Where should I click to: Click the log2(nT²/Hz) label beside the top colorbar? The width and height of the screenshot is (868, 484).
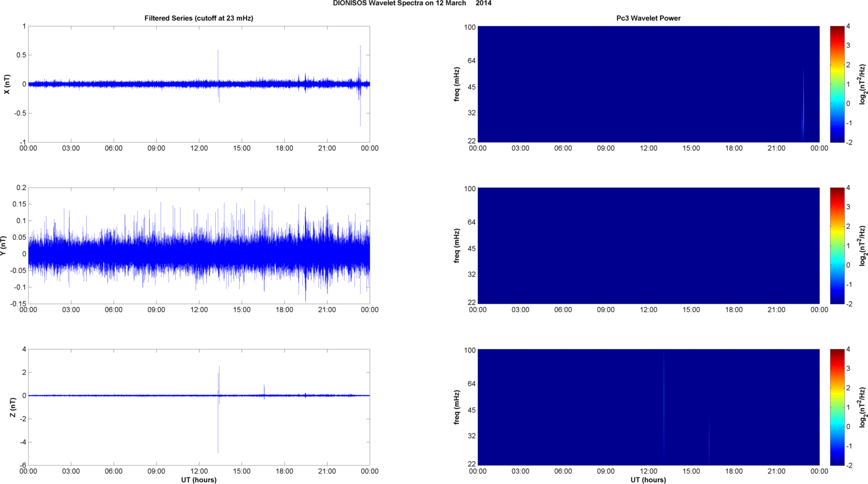click(863, 84)
